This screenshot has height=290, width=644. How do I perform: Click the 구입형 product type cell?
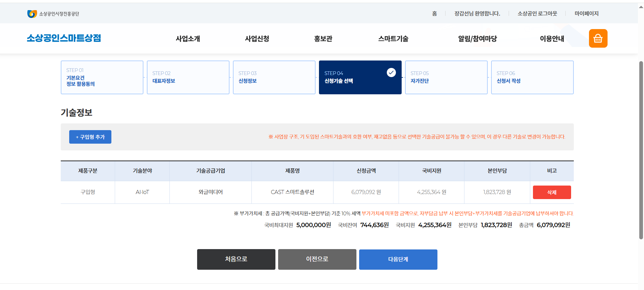88,192
